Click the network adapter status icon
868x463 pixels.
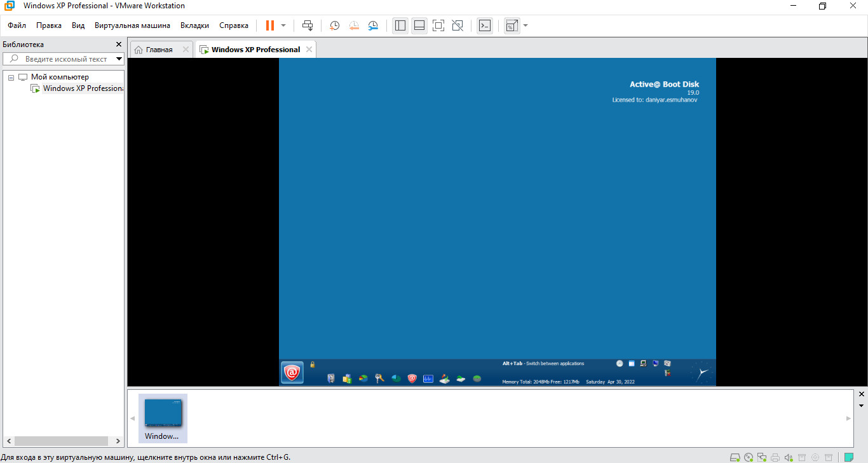coord(762,457)
